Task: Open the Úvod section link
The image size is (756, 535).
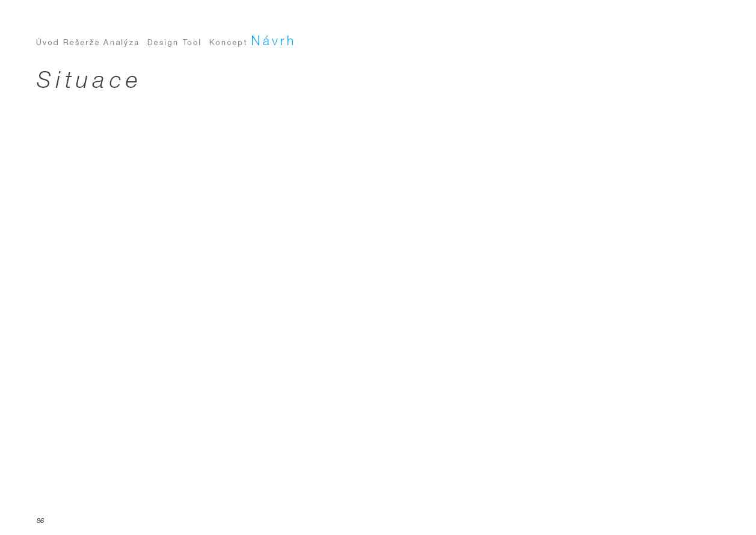Action: [48, 42]
